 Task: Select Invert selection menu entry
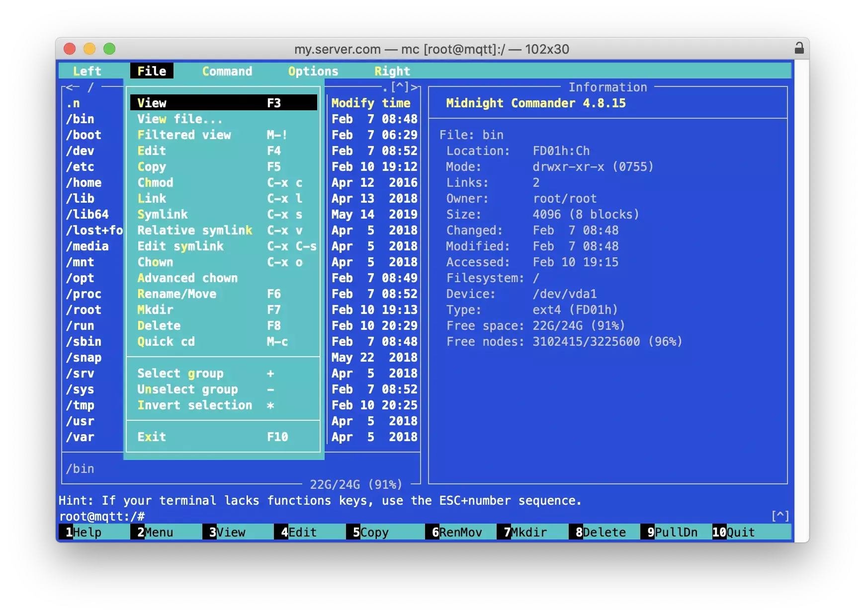[194, 405]
